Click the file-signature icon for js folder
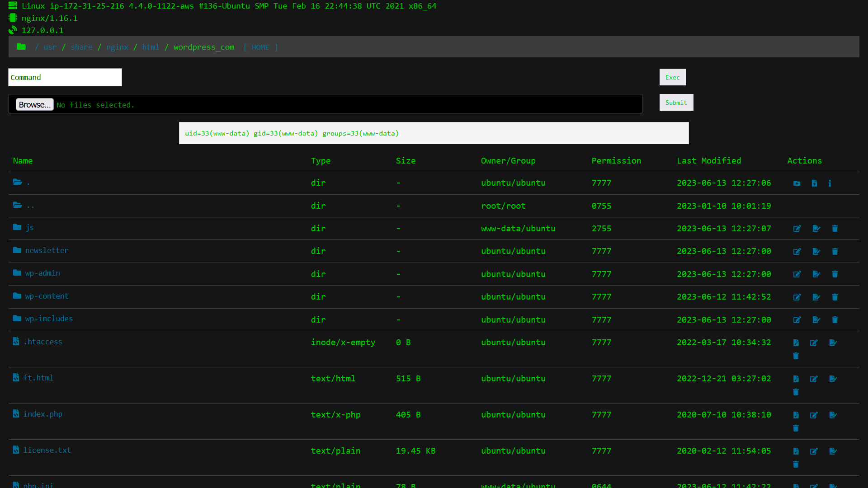 coord(816,229)
